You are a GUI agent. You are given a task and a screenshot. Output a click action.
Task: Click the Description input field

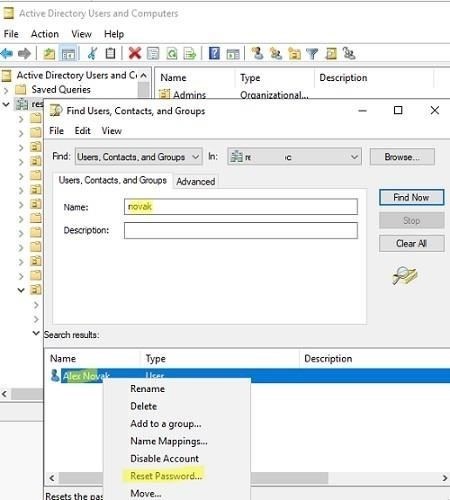pyautogui.click(x=241, y=231)
